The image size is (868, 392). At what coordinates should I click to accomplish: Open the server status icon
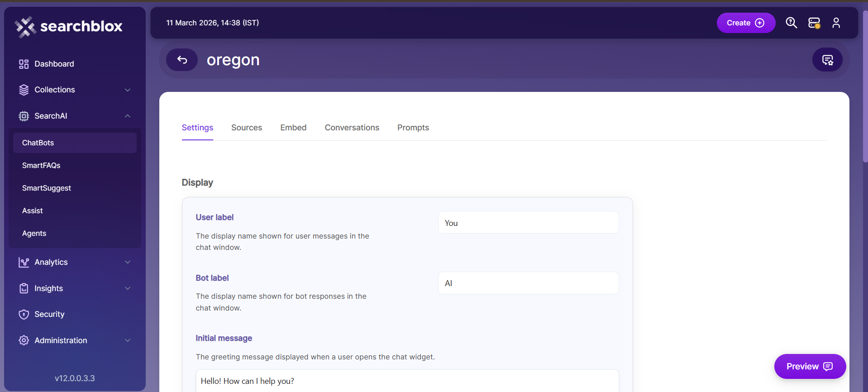814,23
